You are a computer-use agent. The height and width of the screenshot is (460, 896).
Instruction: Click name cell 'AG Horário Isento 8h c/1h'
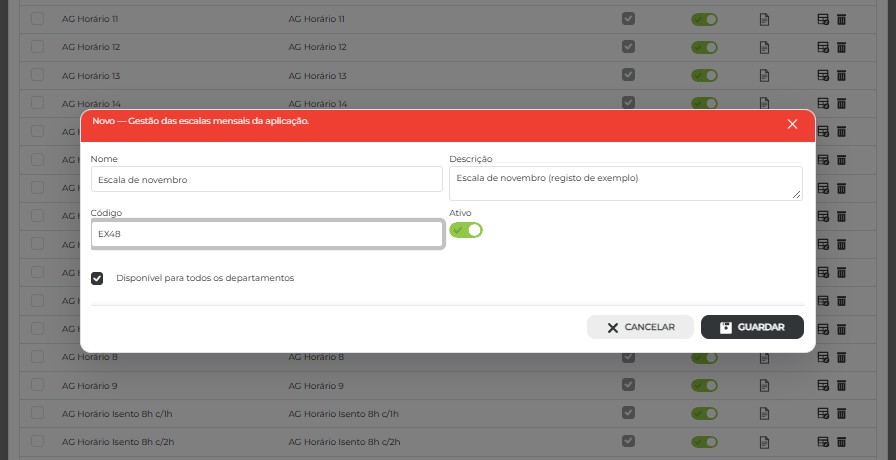(117, 414)
